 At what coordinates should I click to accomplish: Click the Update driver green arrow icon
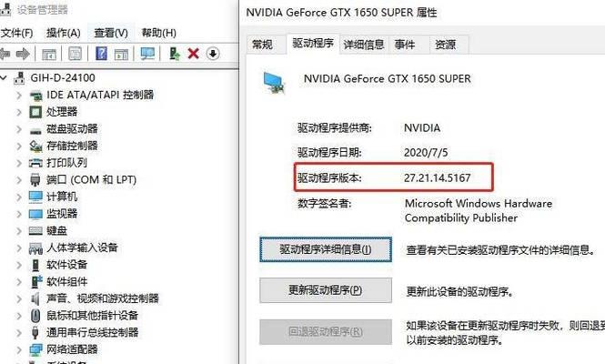[175, 54]
